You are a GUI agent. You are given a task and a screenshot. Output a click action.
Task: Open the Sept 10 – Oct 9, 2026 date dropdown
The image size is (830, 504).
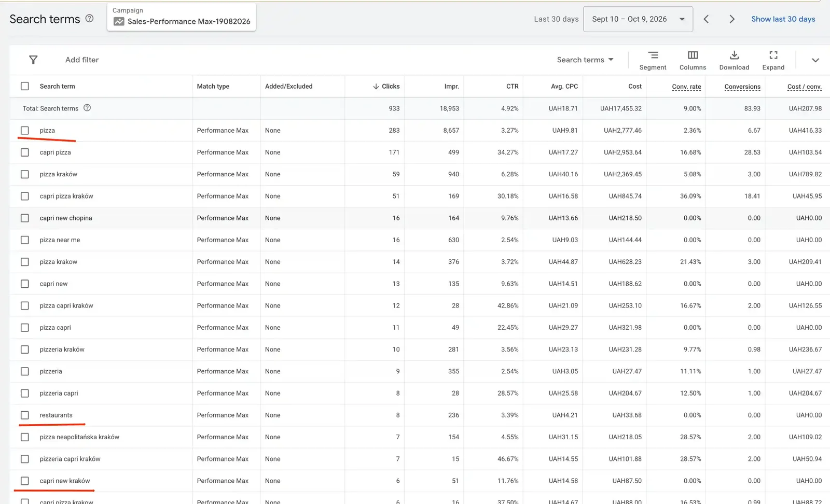(638, 19)
